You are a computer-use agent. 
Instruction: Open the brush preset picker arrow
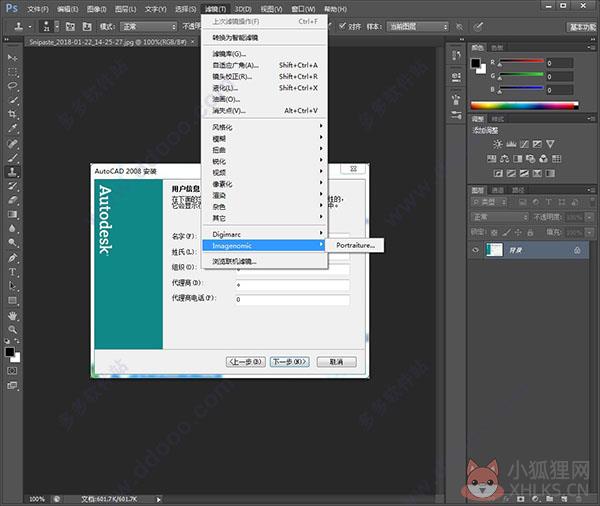(57, 26)
